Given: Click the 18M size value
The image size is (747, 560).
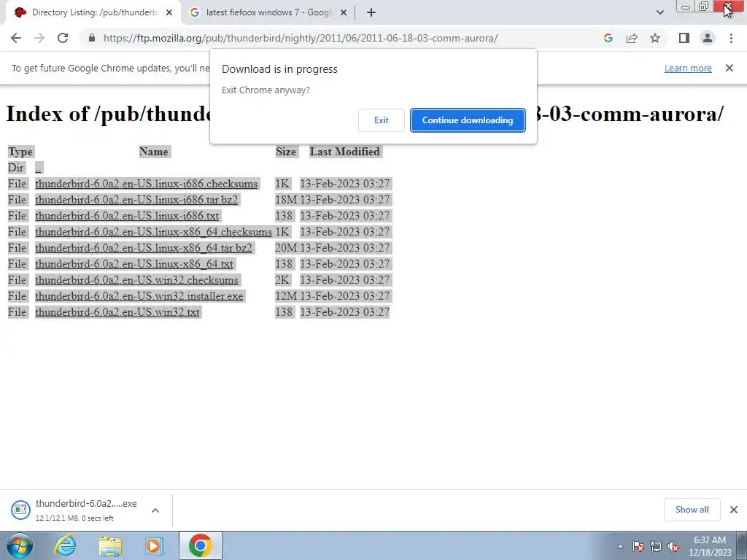Looking at the screenshot, I should pyautogui.click(x=286, y=200).
